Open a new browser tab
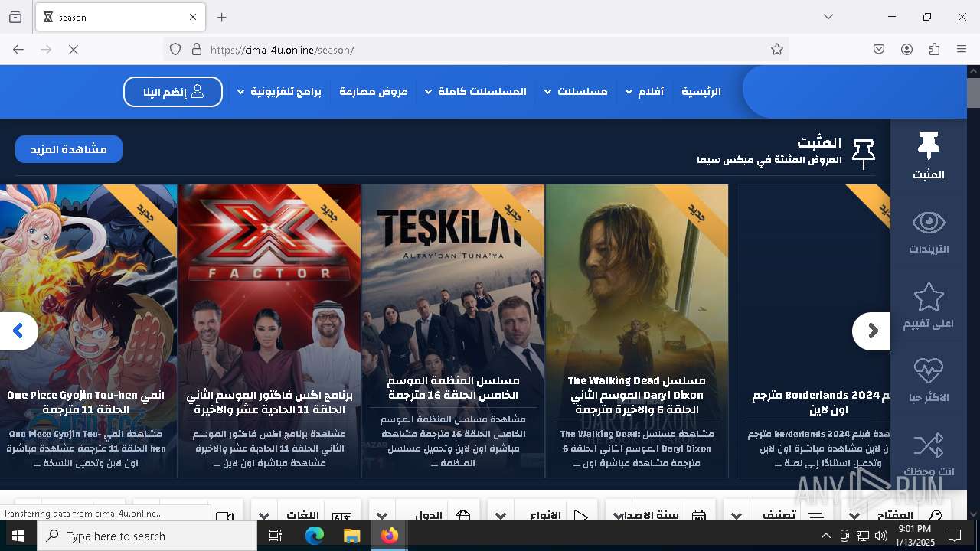The image size is (980, 551). [222, 17]
